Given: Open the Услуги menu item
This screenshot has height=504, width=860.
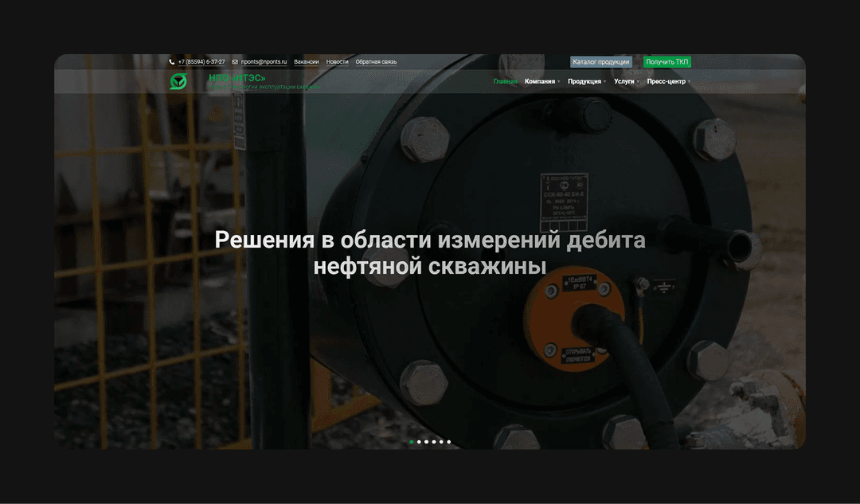Looking at the screenshot, I should 624,82.
